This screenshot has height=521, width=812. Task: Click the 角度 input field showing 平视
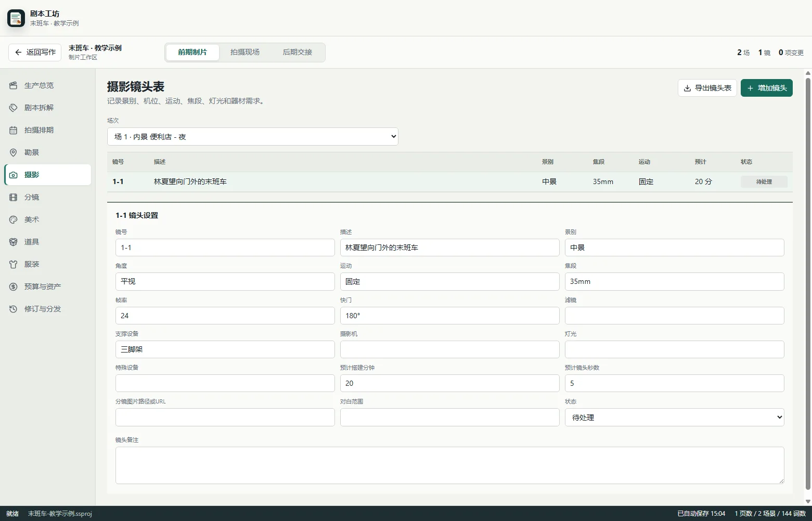225,281
